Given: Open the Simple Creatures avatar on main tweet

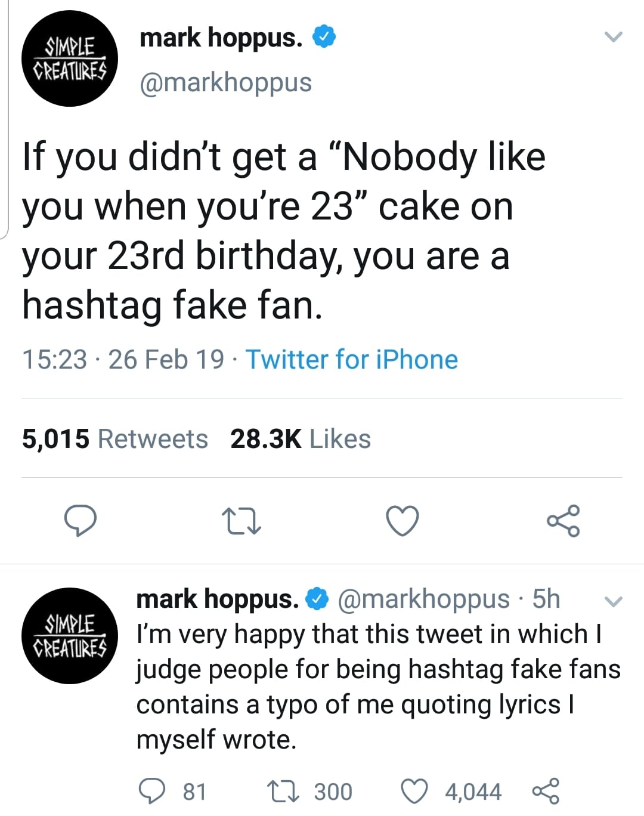Looking at the screenshot, I should (70, 58).
